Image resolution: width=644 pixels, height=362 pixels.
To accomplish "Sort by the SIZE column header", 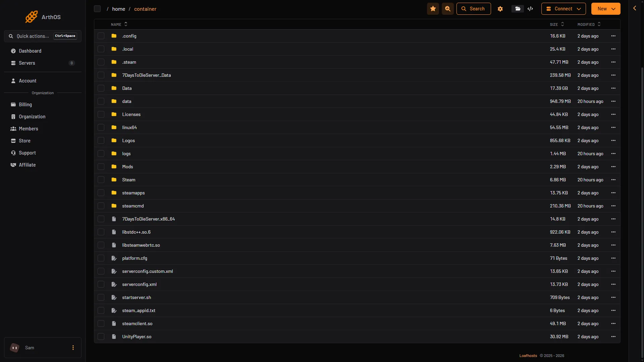I will click(x=557, y=24).
